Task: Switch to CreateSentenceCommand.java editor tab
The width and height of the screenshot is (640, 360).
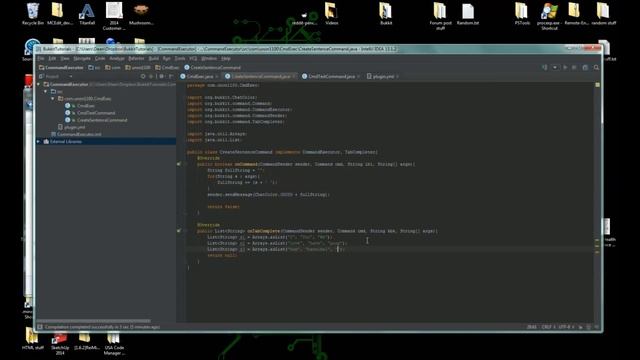Action: click(259, 76)
